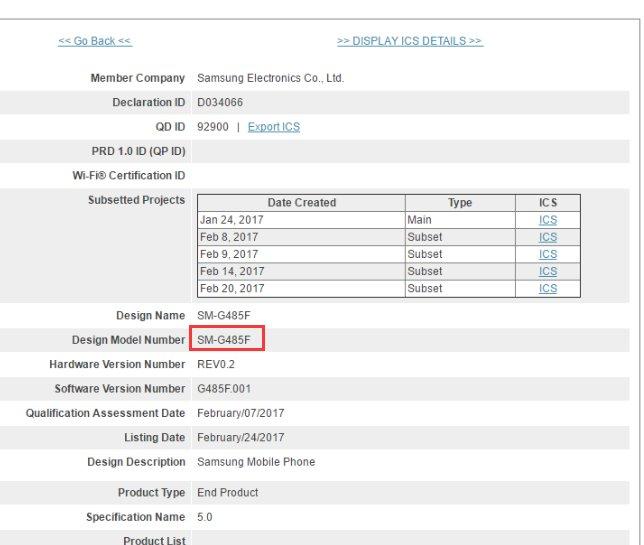Open DISPLAY ICS DETAILS link
This screenshot has width=644, height=545.
410,41
